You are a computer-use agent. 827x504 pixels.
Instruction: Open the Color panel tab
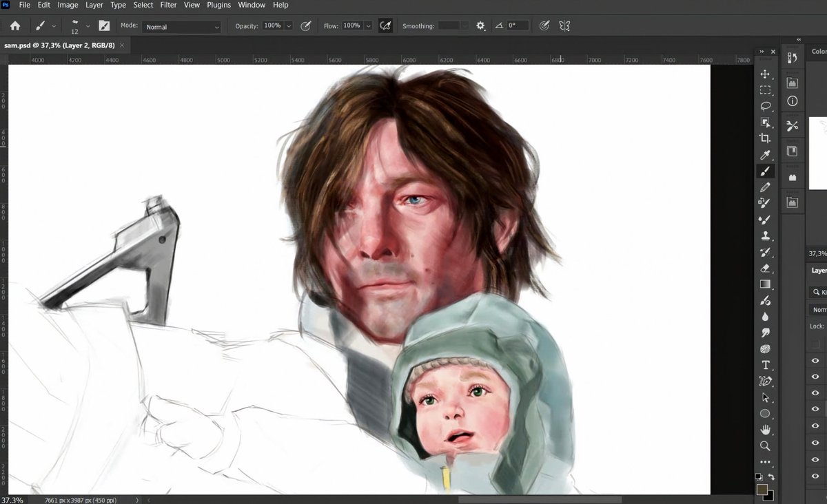click(x=819, y=52)
